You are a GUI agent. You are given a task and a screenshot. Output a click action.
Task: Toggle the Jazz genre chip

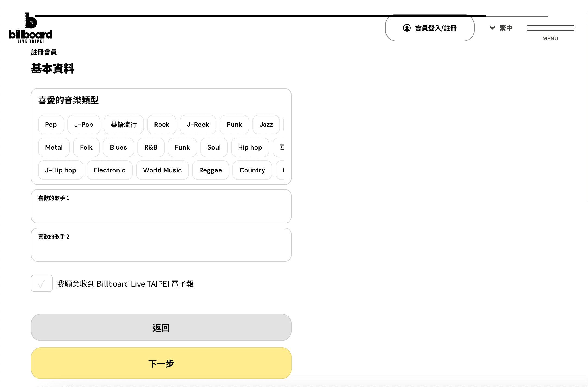click(x=266, y=125)
